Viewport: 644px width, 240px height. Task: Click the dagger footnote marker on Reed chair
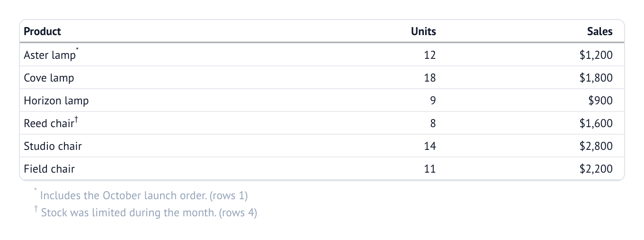(76, 120)
